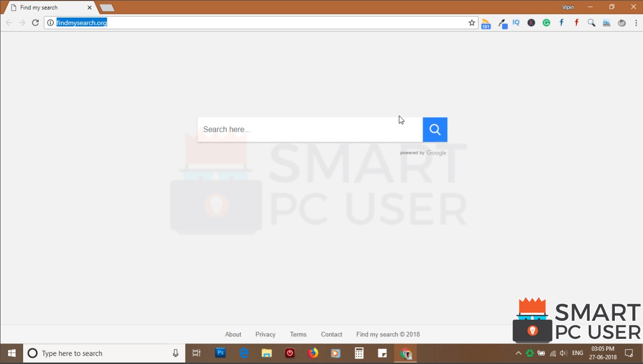Open Calculator from the taskbar

(x=359, y=353)
